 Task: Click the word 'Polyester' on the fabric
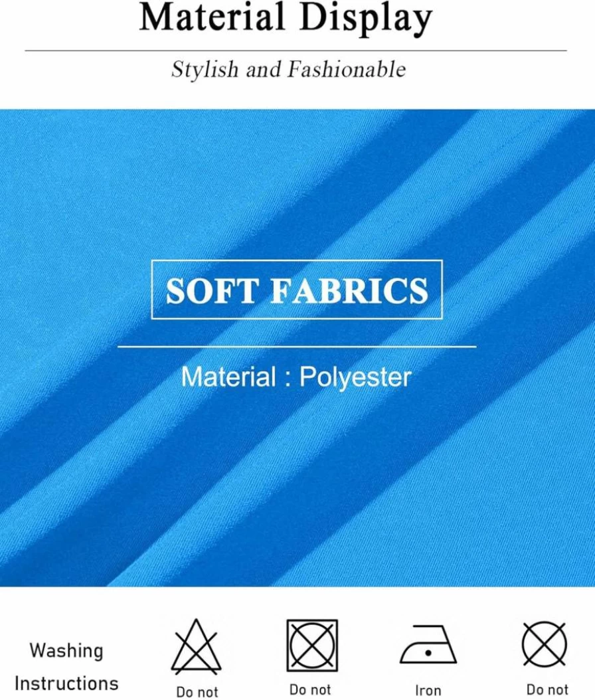pos(355,378)
